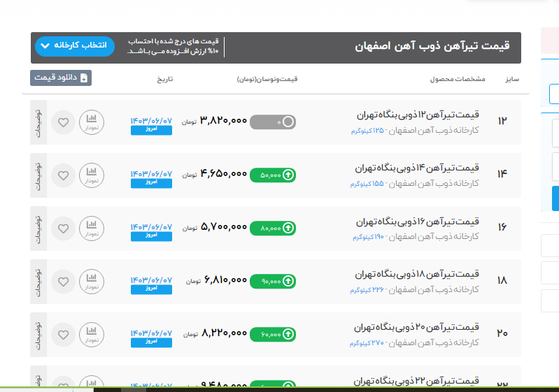Favorite the size 12 beam with heart icon
The width and height of the screenshot is (559, 392).
coord(63,122)
